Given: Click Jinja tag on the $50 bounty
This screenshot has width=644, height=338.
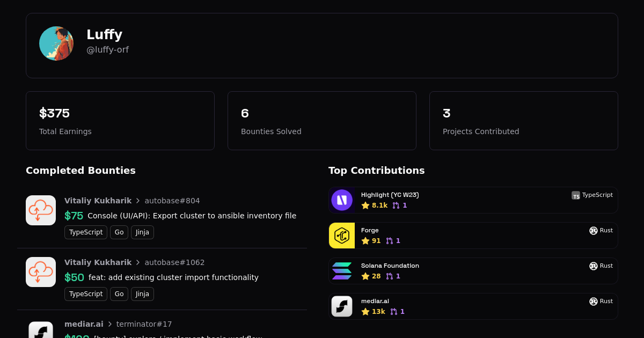Looking at the screenshot, I should pyautogui.click(x=142, y=294).
